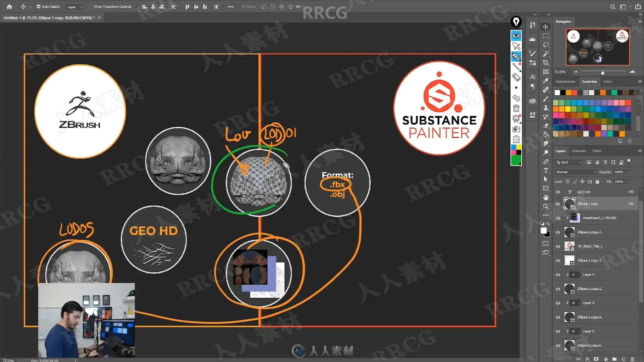Open the search icon in top bar
Image resolution: width=644 pixels, height=362 pixels.
point(612,7)
